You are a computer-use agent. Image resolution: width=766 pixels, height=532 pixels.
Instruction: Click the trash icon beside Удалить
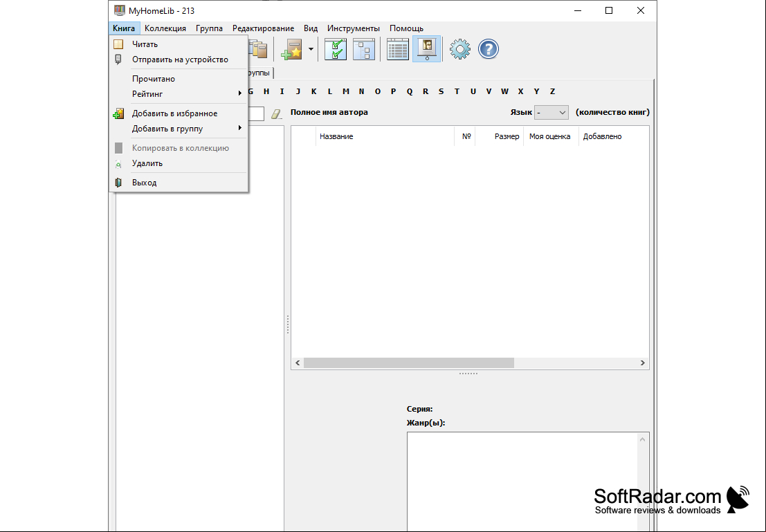[118, 164]
